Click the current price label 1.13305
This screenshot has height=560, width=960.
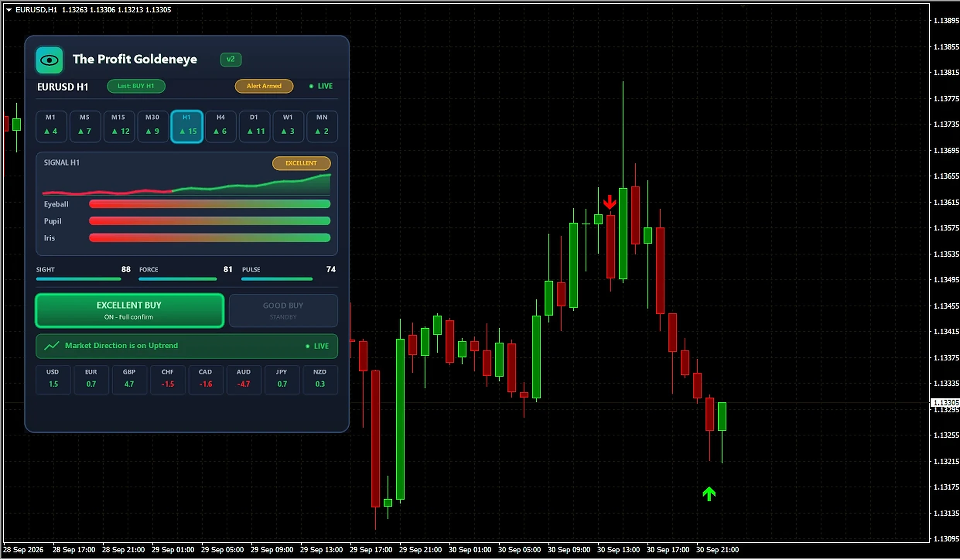pos(945,403)
